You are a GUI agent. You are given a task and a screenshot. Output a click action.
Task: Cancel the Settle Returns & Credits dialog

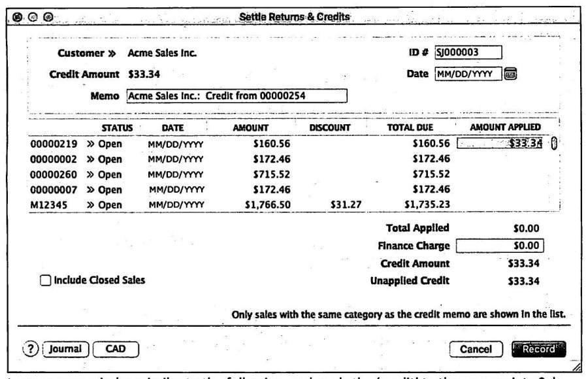476,350
